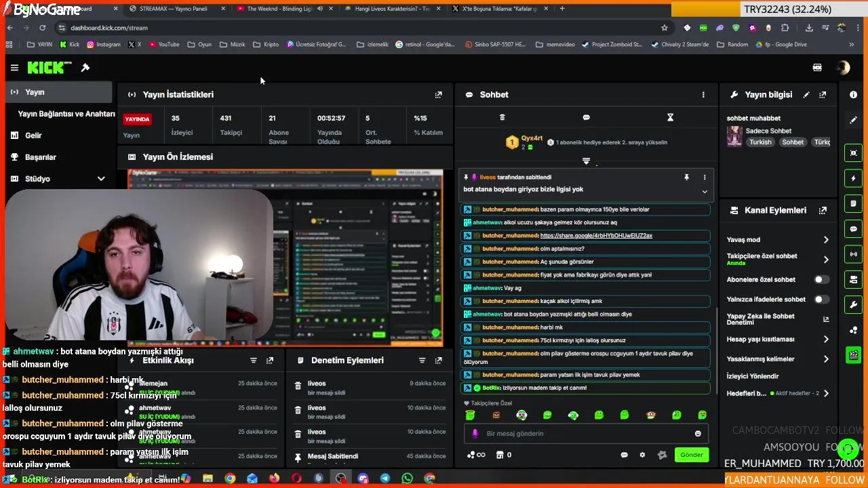868x488 pixels.
Task: Click the wrench tool icon next to Kick logo
Action: point(85,68)
